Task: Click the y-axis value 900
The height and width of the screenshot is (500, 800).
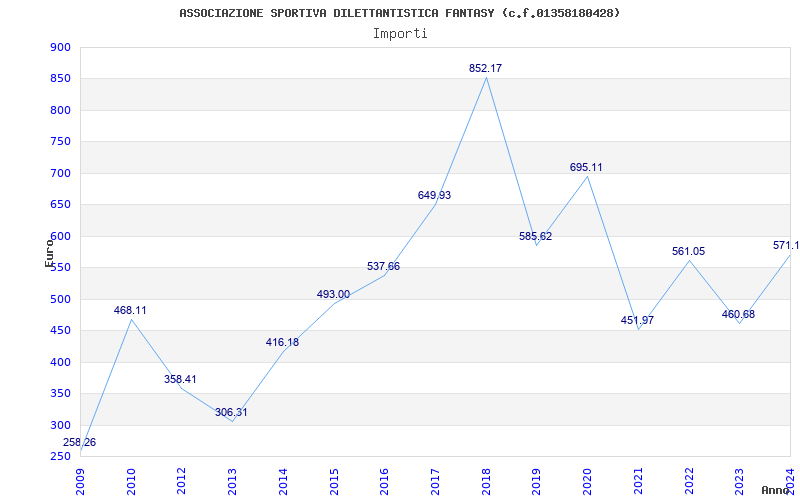Action: pos(60,47)
